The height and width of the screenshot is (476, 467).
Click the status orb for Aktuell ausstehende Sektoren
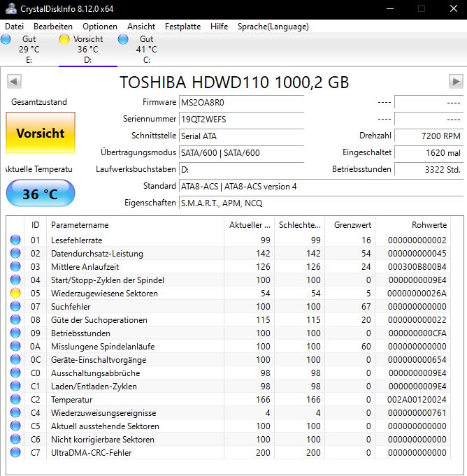(x=15, y=426)
